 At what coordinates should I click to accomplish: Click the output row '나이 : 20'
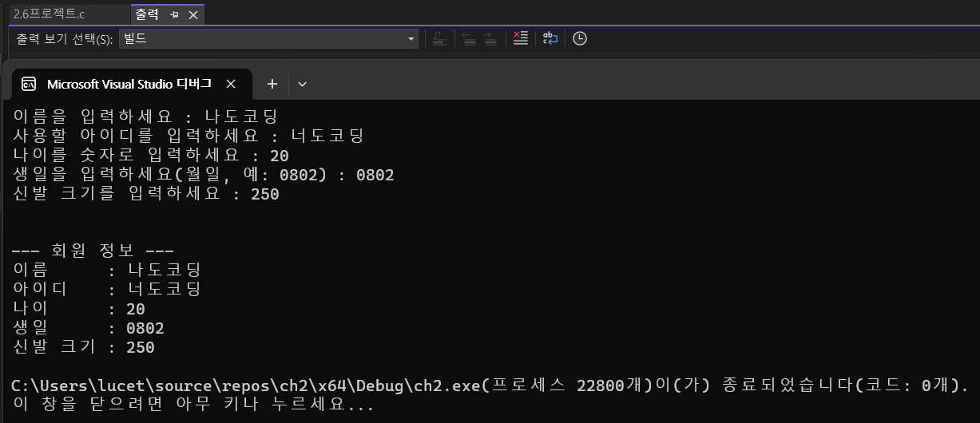point(79,308)
